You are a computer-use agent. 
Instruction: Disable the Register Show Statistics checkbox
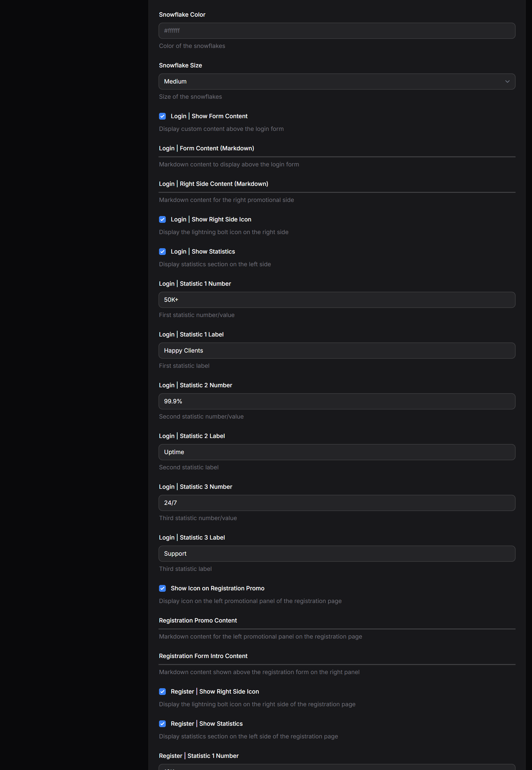(162, 724)
